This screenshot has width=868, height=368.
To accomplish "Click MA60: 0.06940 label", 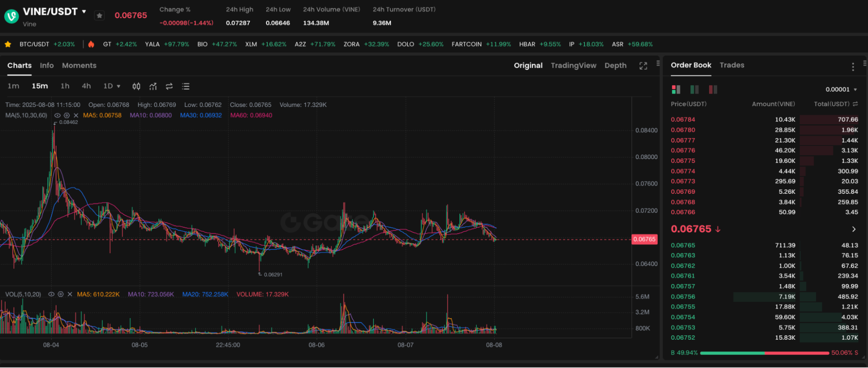I will [x=251, y=116].
